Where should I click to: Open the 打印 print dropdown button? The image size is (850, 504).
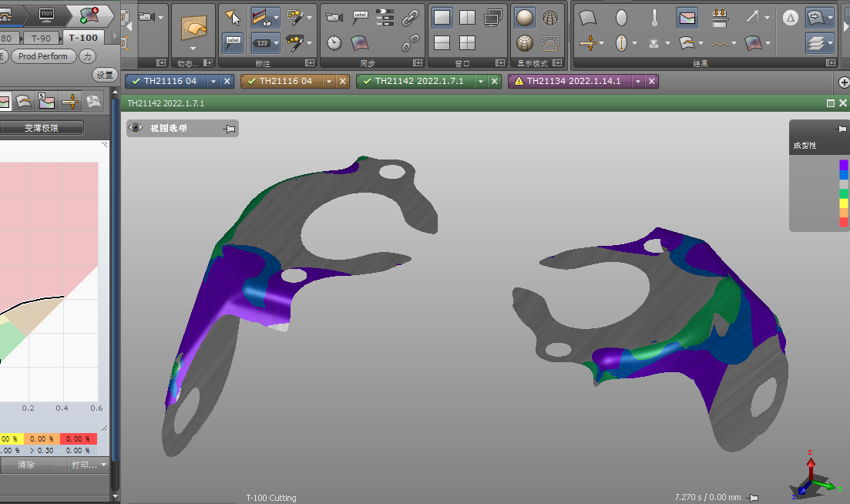pos(89,465)
